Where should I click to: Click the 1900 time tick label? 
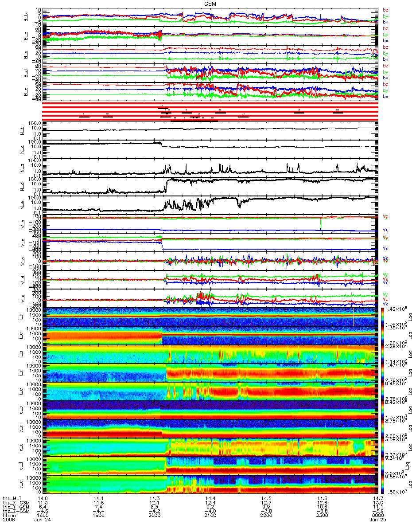(98, 516)
